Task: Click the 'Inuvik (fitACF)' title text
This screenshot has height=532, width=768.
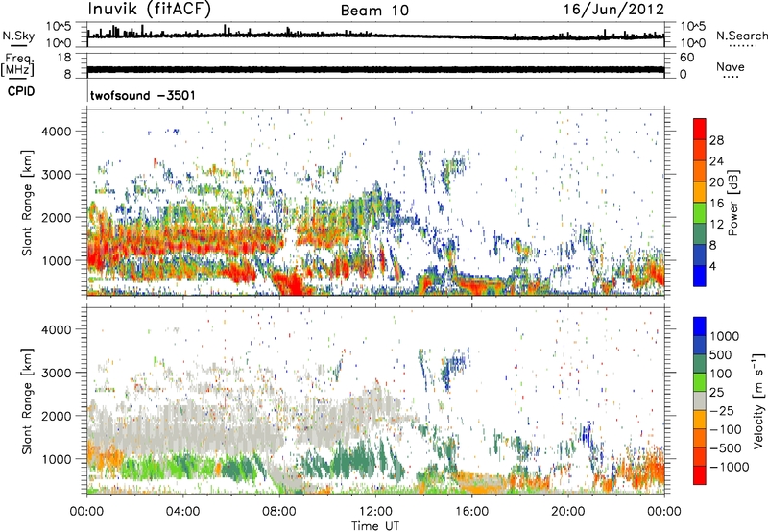Action: pyautogui.click(x=150, y=10)
